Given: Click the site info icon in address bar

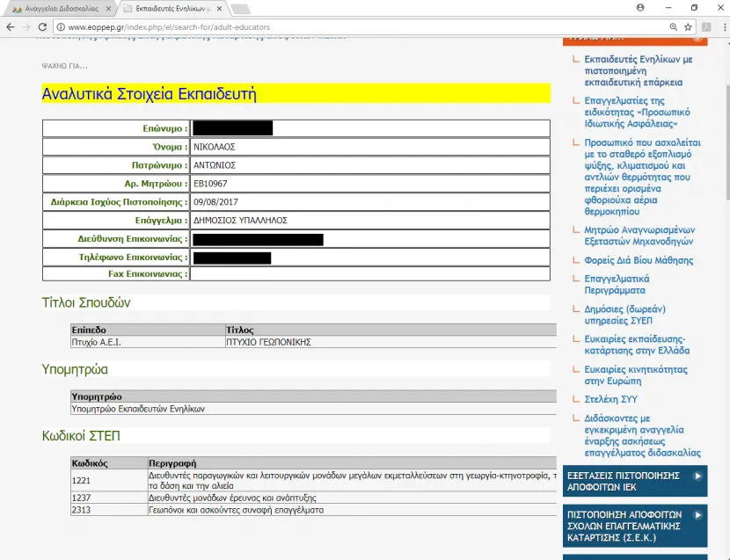Looking at the screenshot, I should click(61, 27).
